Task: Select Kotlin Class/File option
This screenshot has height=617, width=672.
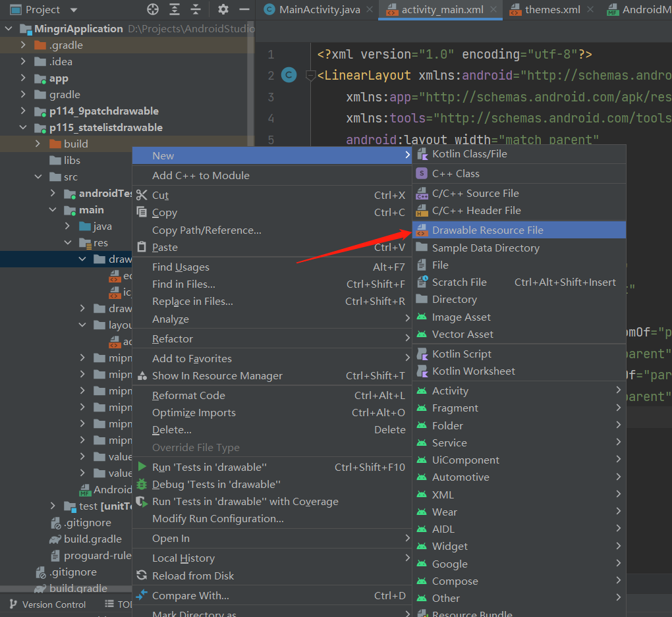Action: [469, 154]
